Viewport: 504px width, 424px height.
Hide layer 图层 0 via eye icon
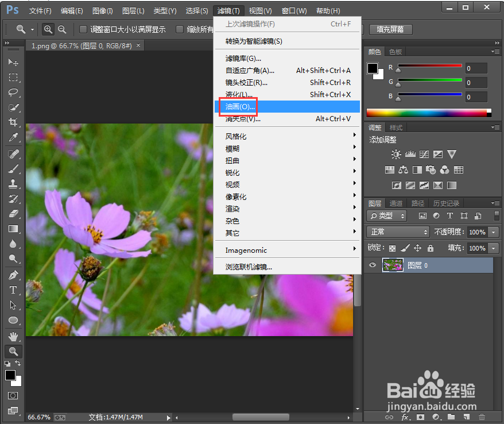pos(373,265)
